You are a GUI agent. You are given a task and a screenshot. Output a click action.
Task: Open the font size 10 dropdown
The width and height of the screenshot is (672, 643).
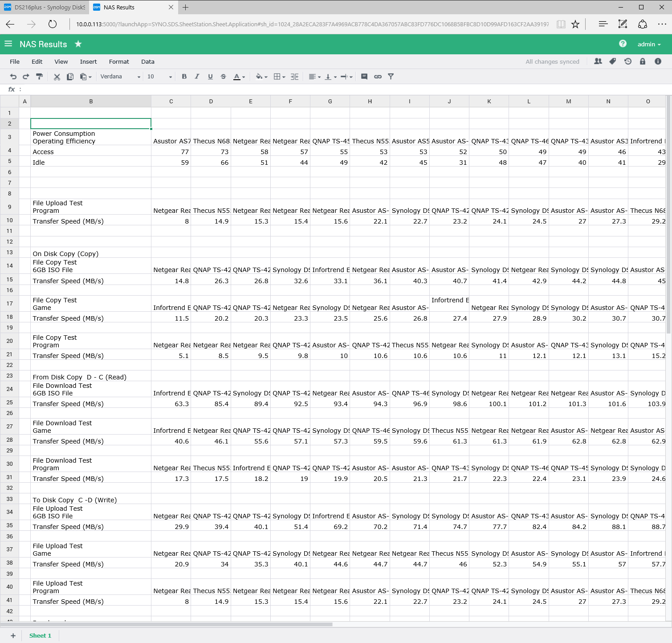click(159, 77)
